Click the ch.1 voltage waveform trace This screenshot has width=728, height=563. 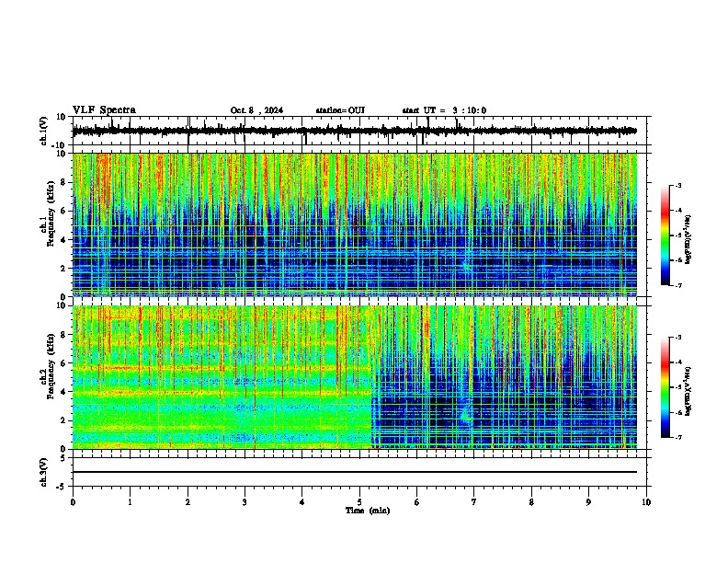(355, 131)
